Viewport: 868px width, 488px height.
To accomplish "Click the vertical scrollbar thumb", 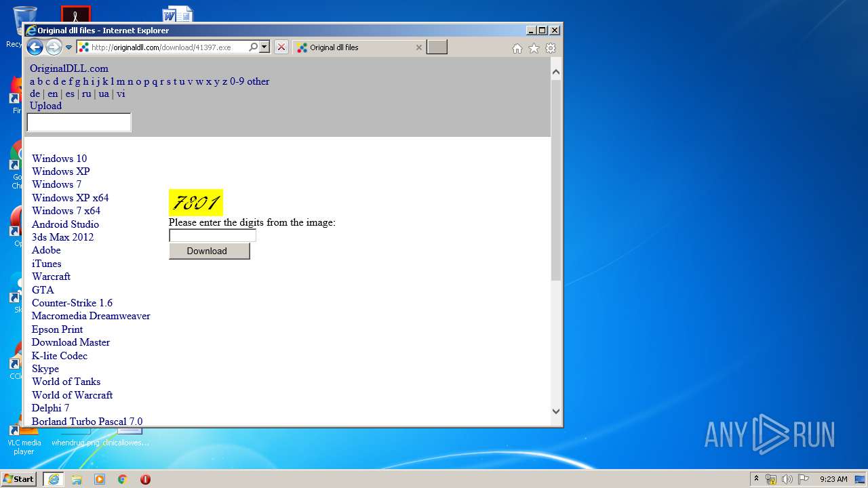I will coord(556,180).
